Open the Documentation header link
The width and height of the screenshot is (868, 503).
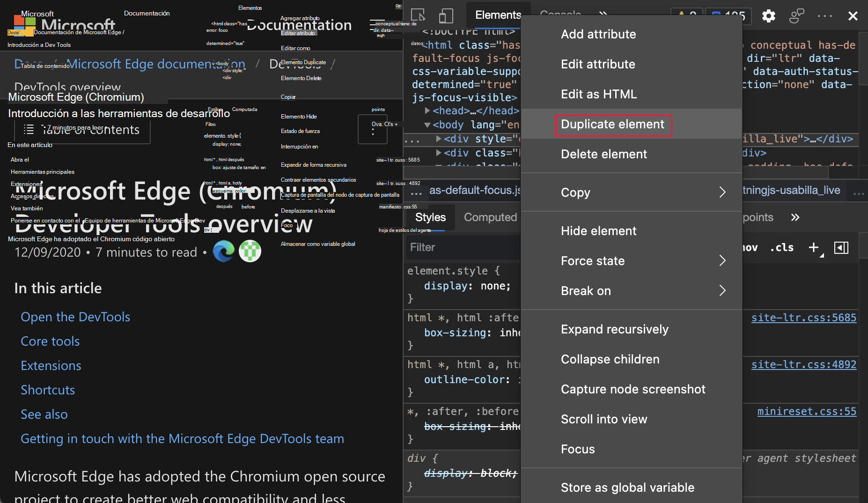299,25
